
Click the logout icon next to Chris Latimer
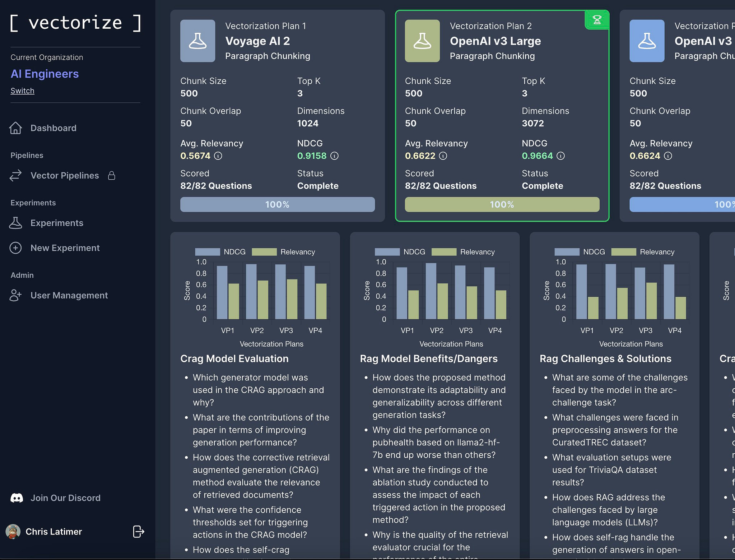(138, 532)
